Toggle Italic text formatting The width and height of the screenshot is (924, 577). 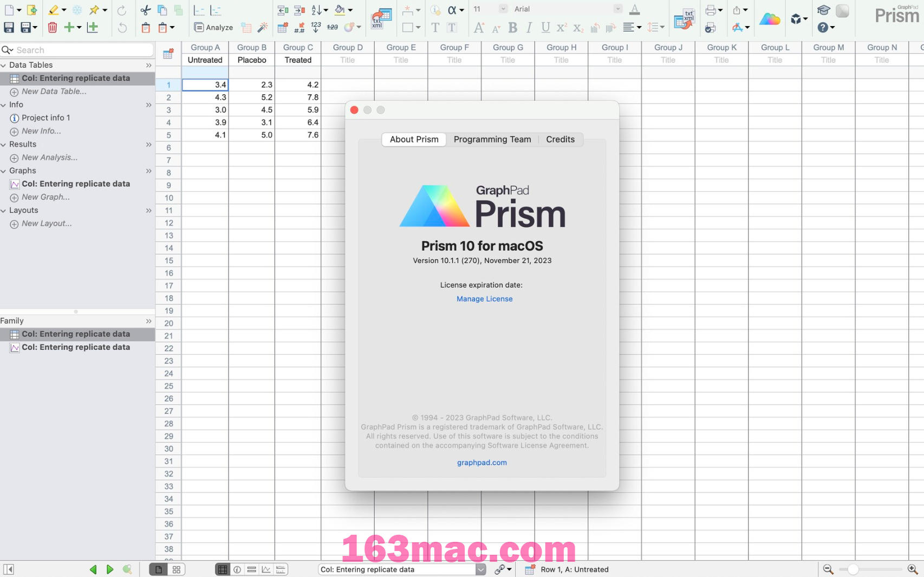click(529, 27)
